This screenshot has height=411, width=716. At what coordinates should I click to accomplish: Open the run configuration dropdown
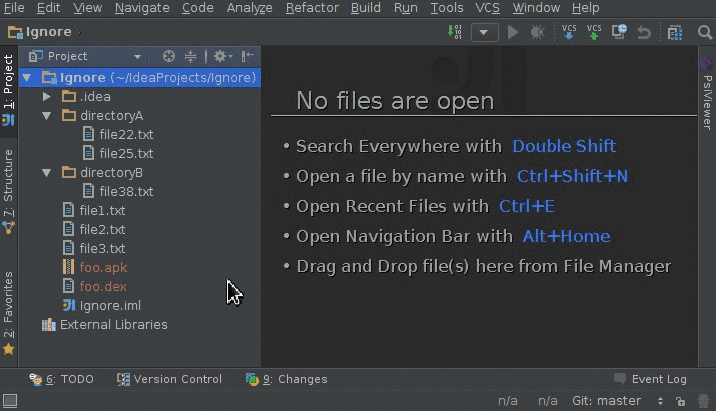pos(484,32)
